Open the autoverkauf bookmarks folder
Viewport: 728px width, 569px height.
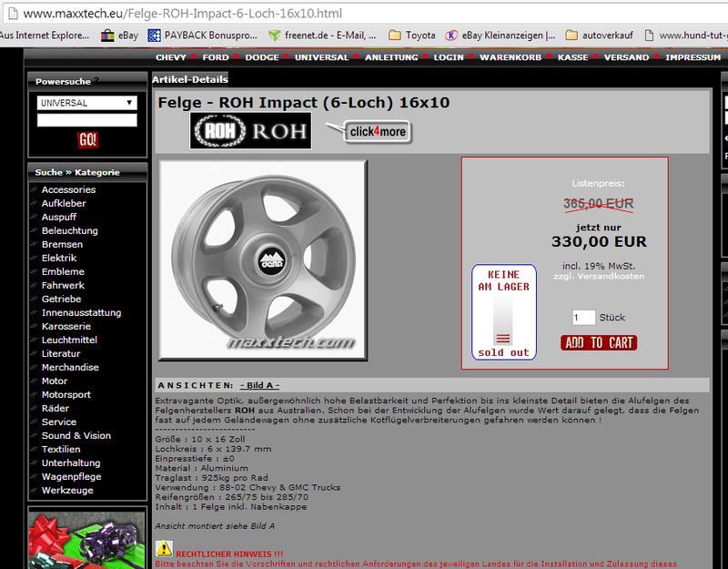pyautogui.click(x=600, y=36)
